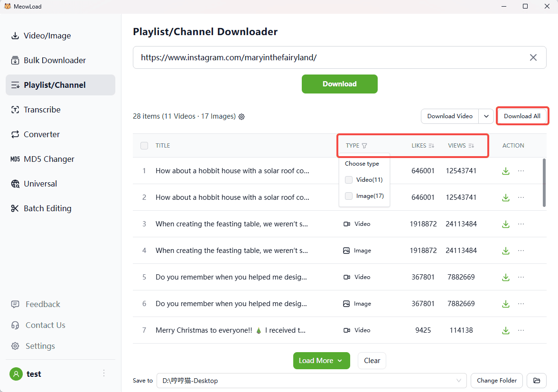
Task: Check the Image(17) filter checkbox
Action: pyautogui.click(x=349, y=196)
